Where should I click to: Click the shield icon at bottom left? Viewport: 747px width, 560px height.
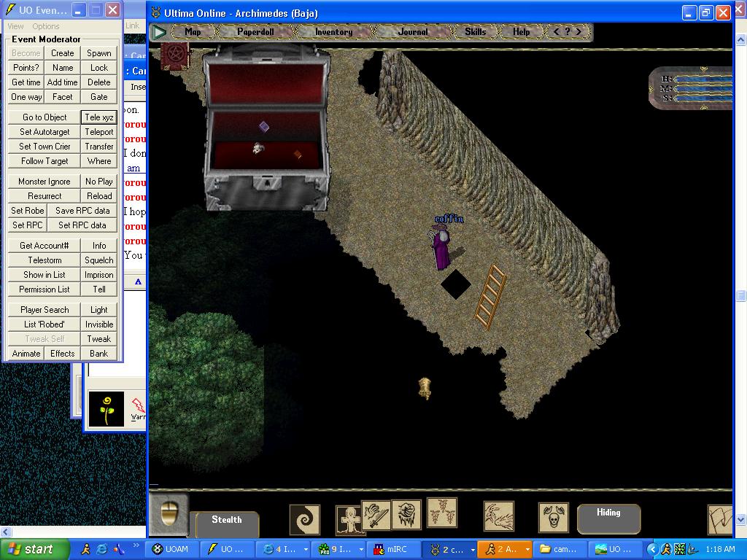169,513
